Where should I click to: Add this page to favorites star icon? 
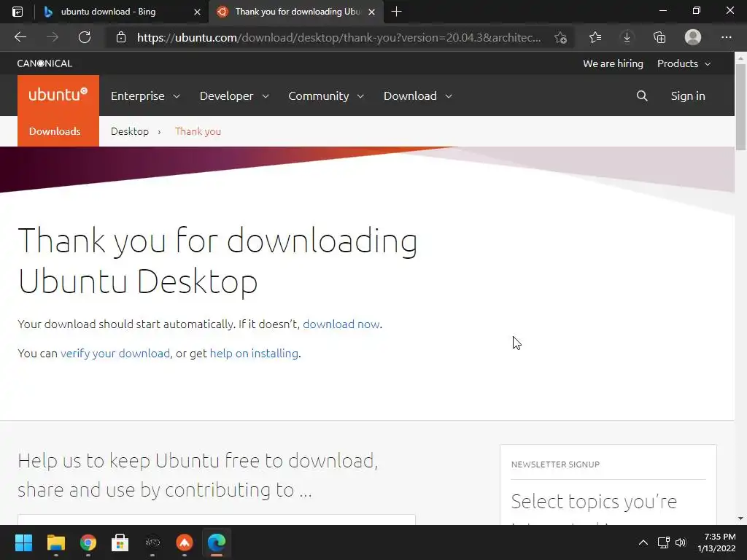pos(561,38)
